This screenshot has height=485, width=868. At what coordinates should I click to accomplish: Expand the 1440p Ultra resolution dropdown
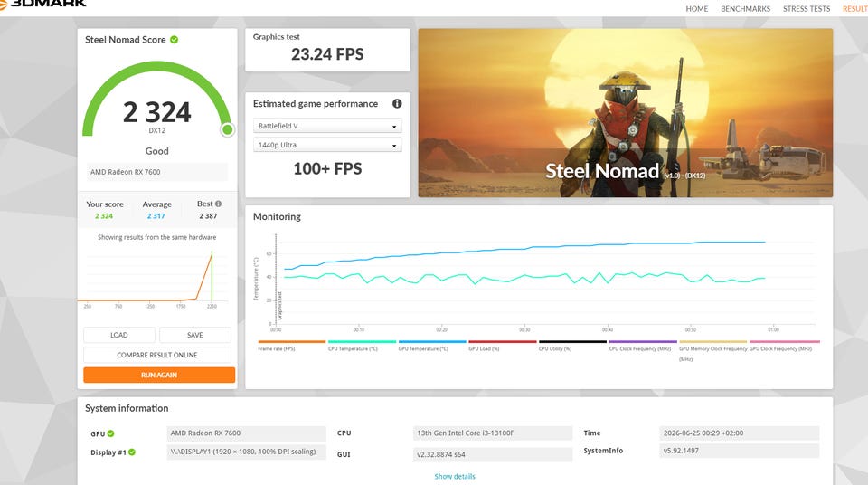pos(327,145)
